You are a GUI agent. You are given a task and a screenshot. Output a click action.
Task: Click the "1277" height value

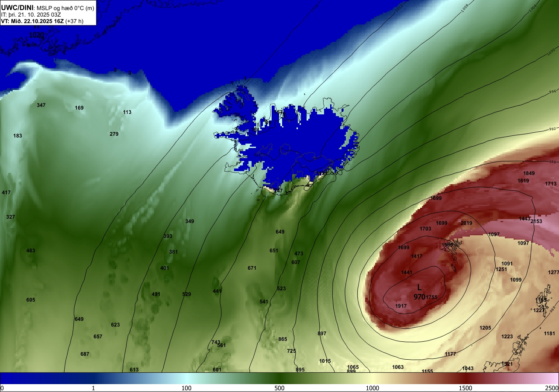(553, 272)
